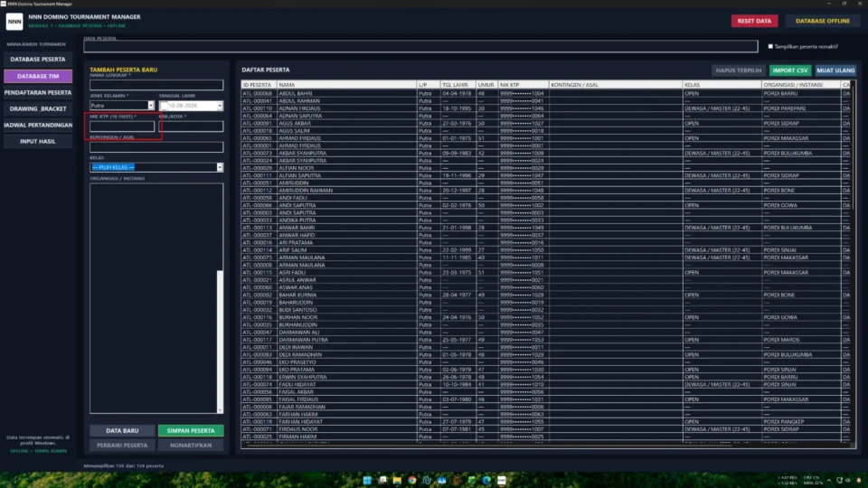The height and width of the screenshot is (488, 868).
Task: Select row ABDUL BAHRI
Action: click(x=545, y=93)
